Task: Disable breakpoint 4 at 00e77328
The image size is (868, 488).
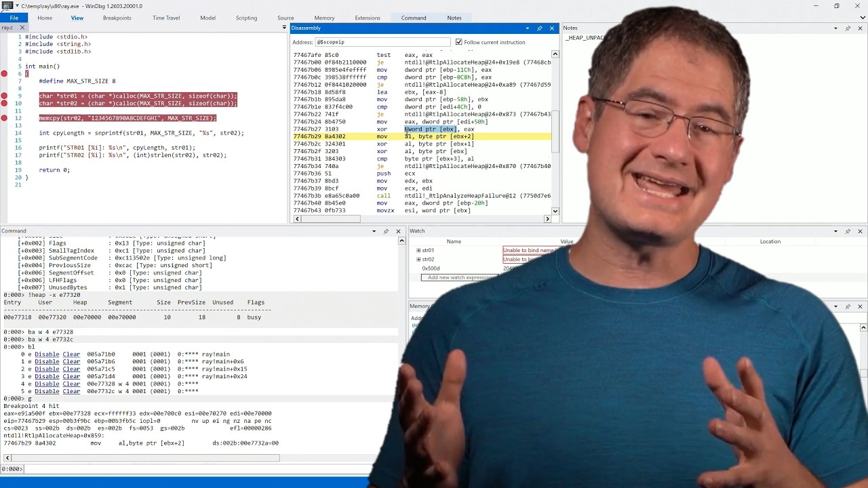Action: pos(47,384)
